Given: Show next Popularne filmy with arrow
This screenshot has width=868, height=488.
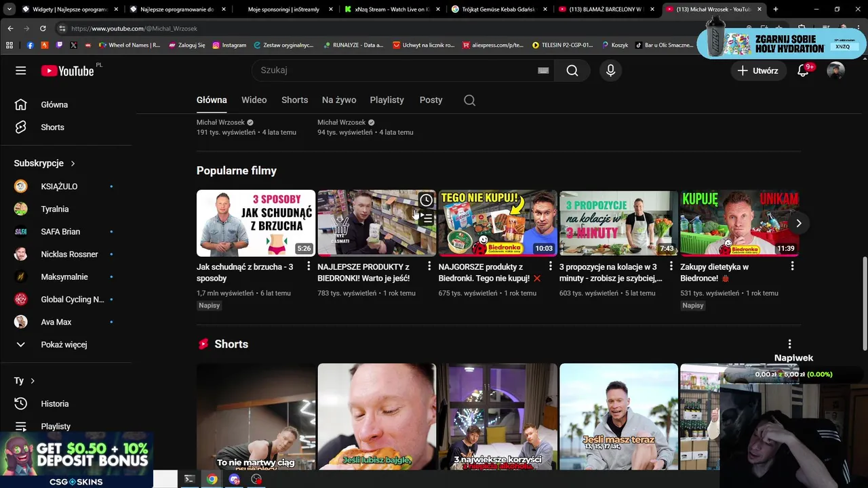Looking at the screenshot, I should (799, 223).
